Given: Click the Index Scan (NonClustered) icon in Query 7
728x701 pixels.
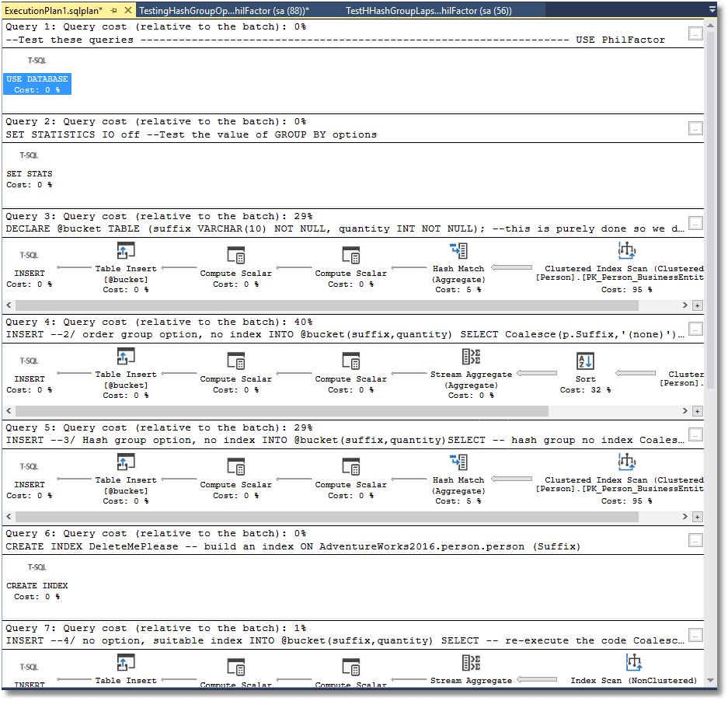Looking at the screenshot, I should coord(634,663).
